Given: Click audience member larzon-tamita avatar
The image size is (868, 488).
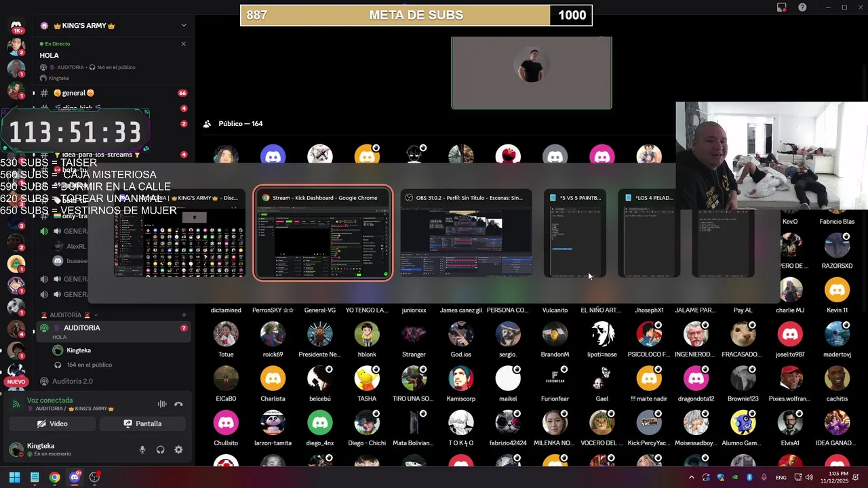Looking at the screenshot, I should (273, 423).
